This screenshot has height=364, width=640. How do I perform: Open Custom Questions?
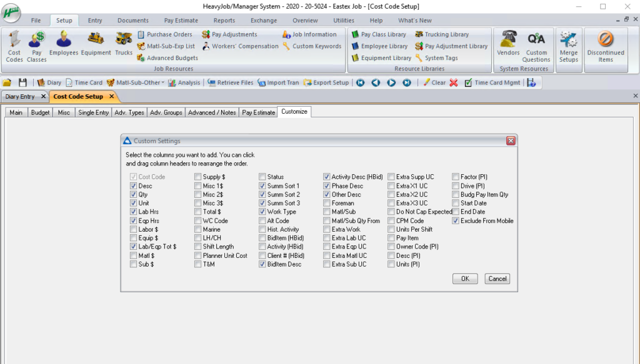[x=536, y=46]
